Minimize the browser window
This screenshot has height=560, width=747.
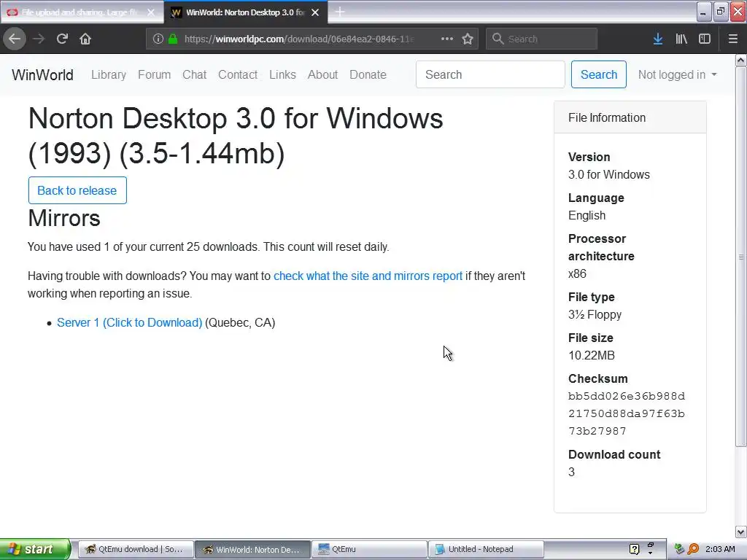[x=704, y=12]
